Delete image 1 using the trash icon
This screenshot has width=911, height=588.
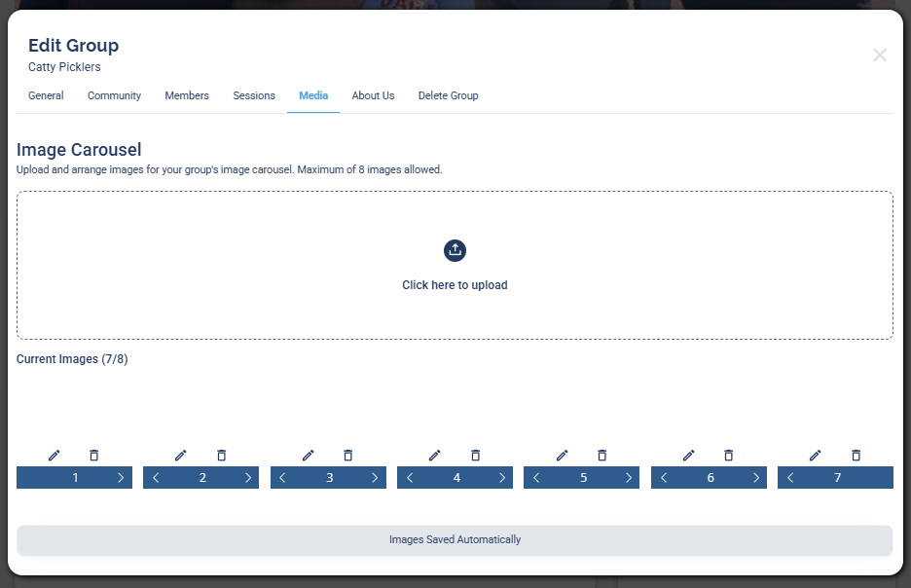click(x=94, y=456)
